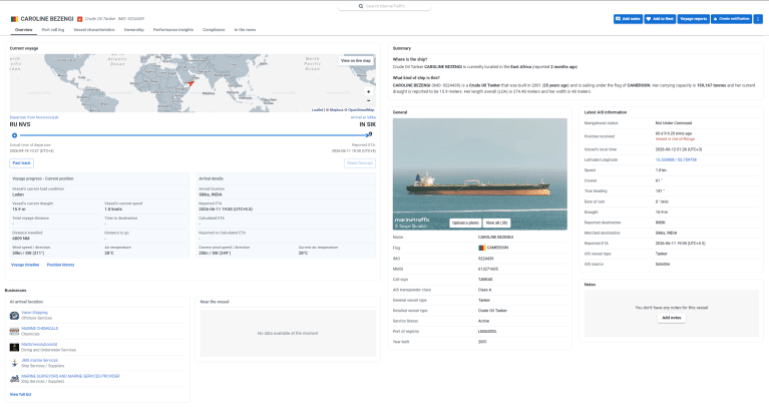Open the Latitude/Longitude coordinates link

(x=676, y=160)
